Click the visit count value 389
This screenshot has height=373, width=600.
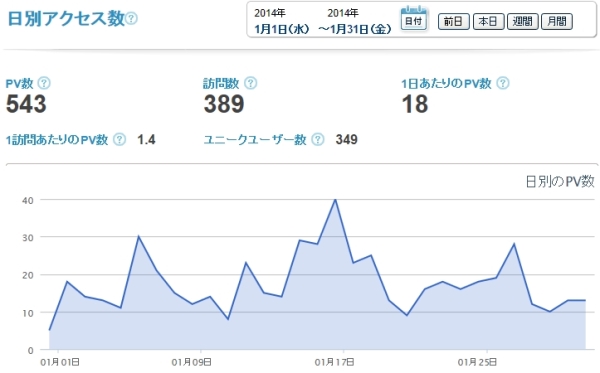(224, 104)
